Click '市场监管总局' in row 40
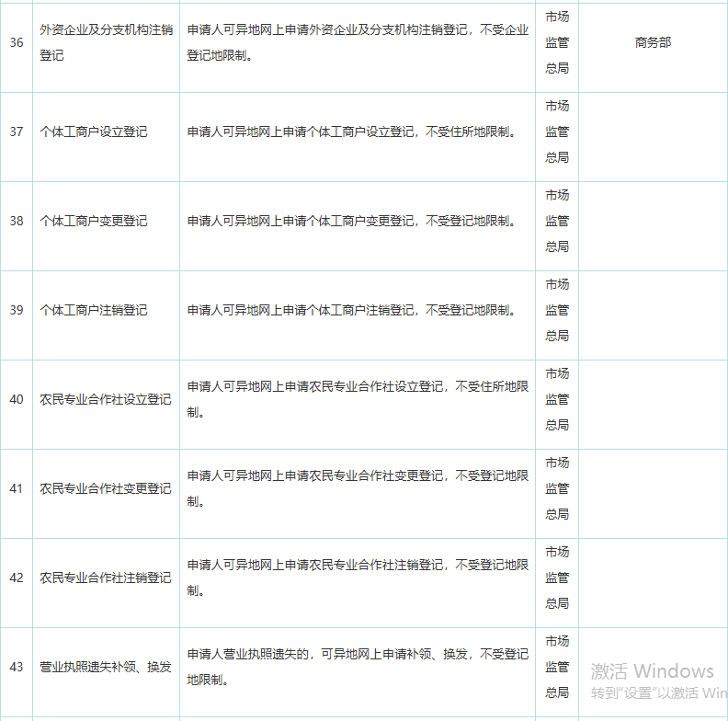 (x=557, y=399)
